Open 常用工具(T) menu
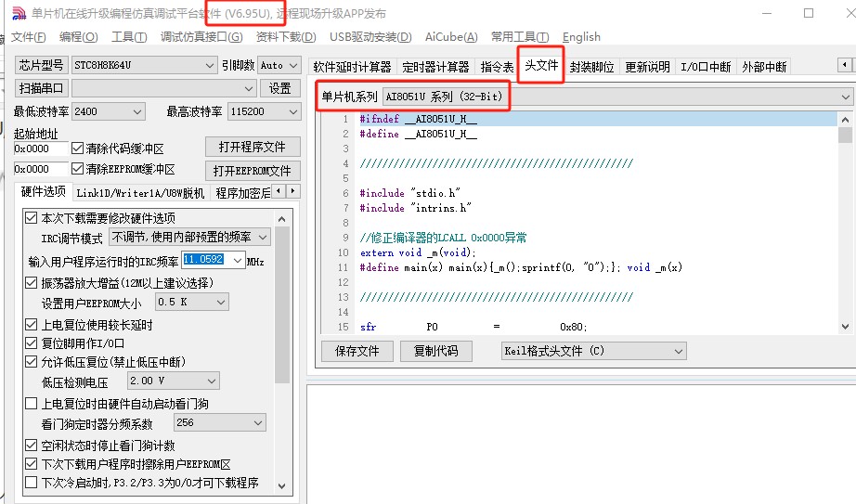Viewport: 856px width, 504px height. (x=520, y=37)
